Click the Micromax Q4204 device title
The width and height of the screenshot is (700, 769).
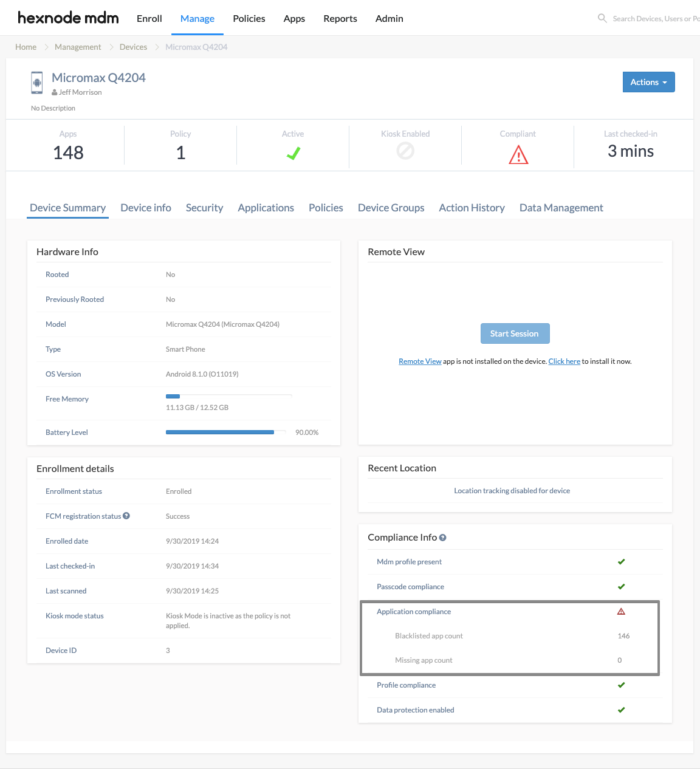(98, 78)
